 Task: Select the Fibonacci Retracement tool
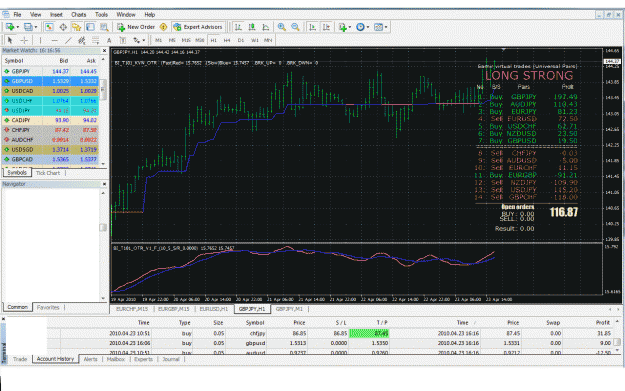[96, 40]
